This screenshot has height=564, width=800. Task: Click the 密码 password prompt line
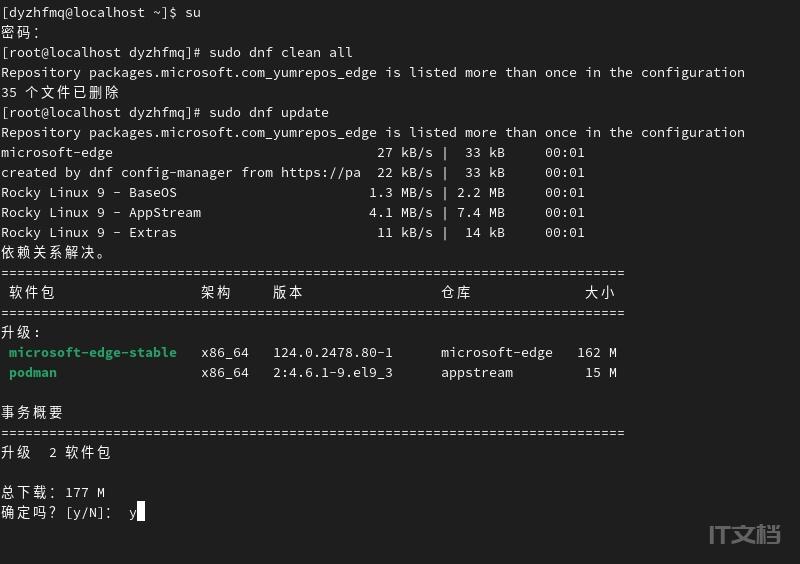pos(21,32)
